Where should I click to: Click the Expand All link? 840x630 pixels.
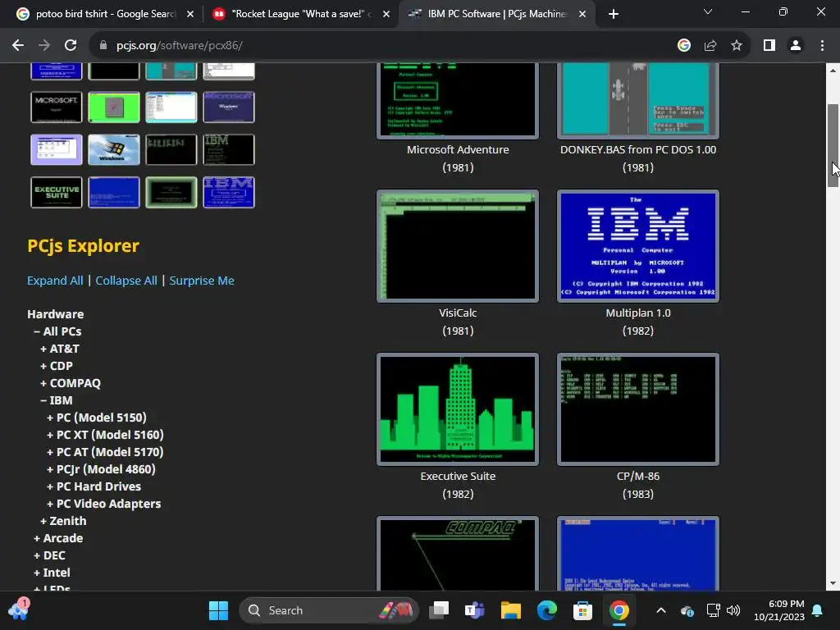pos(55,281)
